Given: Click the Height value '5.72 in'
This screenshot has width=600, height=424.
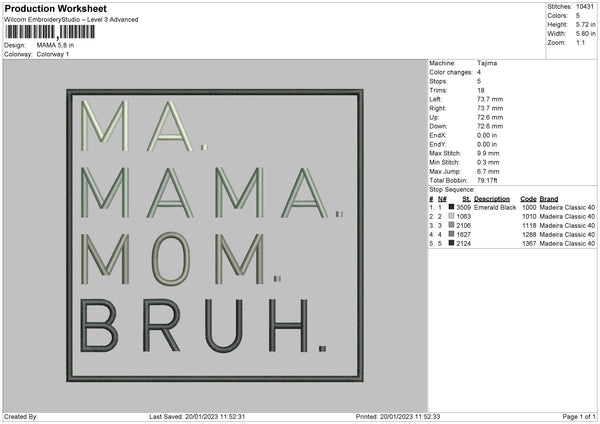Looking at the screenshot, I should click(x=585, y=24).
